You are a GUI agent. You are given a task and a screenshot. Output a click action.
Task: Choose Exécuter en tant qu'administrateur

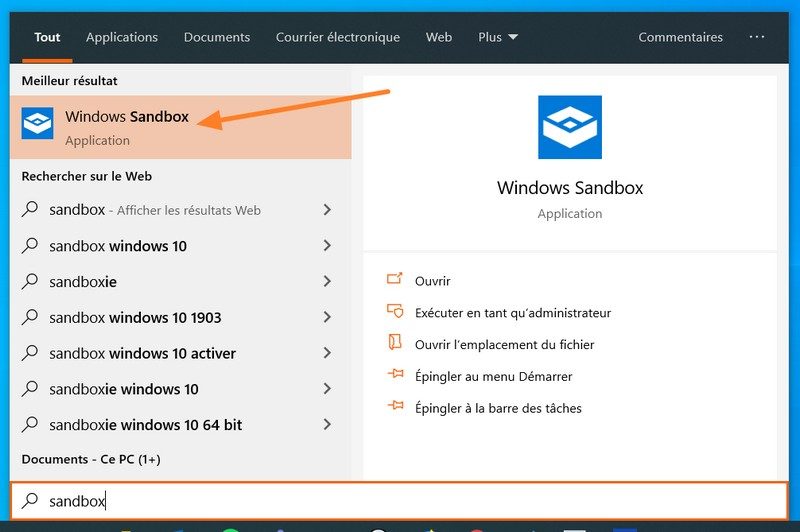point(513,313)
